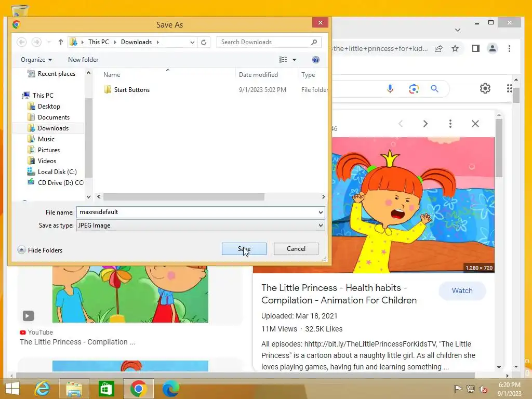Select CD Drive (D:) in navigation pane
The image size is (532, 399).
point(56,182)
